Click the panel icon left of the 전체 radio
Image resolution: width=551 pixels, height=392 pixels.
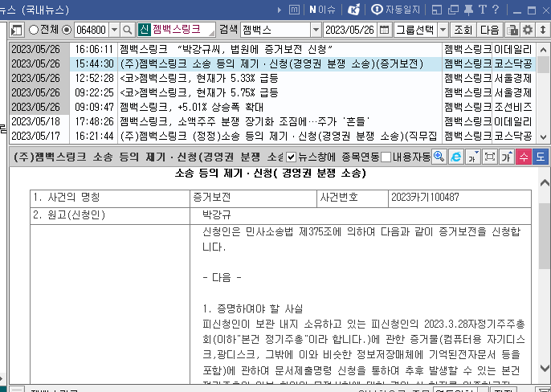click(x=16, y=31)
